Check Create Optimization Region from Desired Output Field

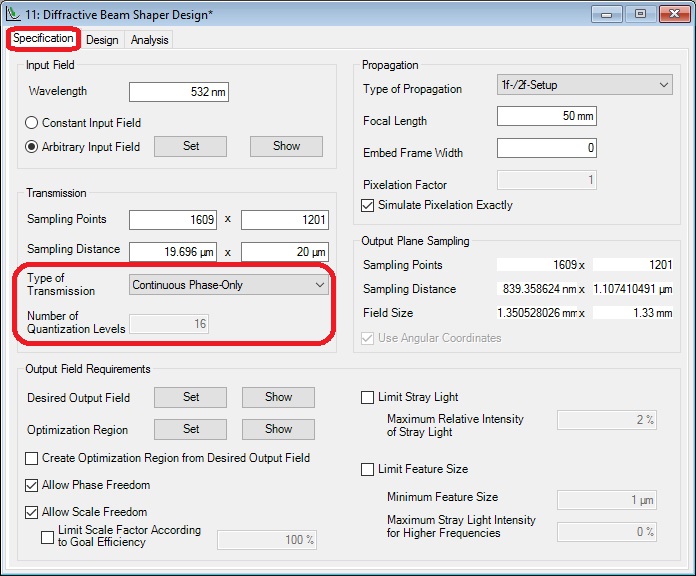[33, 458]
